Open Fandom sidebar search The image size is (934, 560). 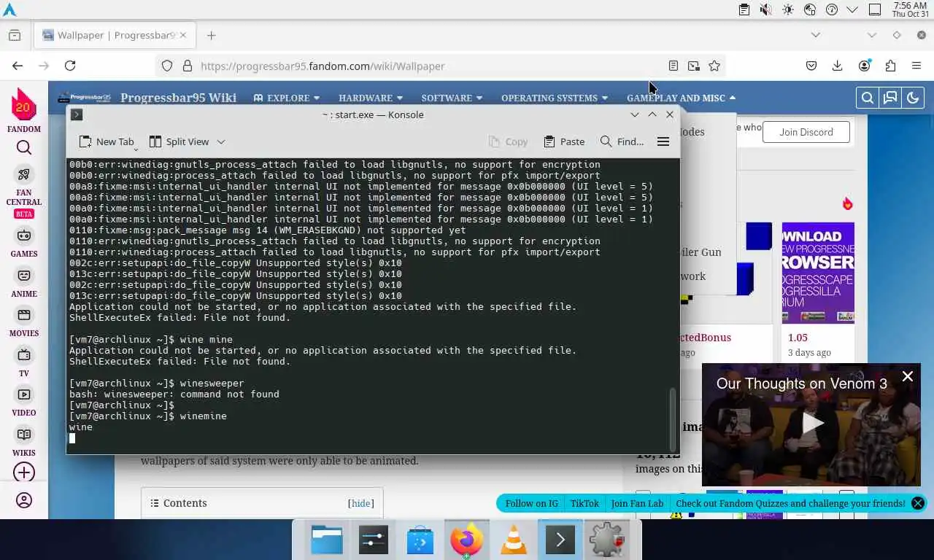(24, 148)
